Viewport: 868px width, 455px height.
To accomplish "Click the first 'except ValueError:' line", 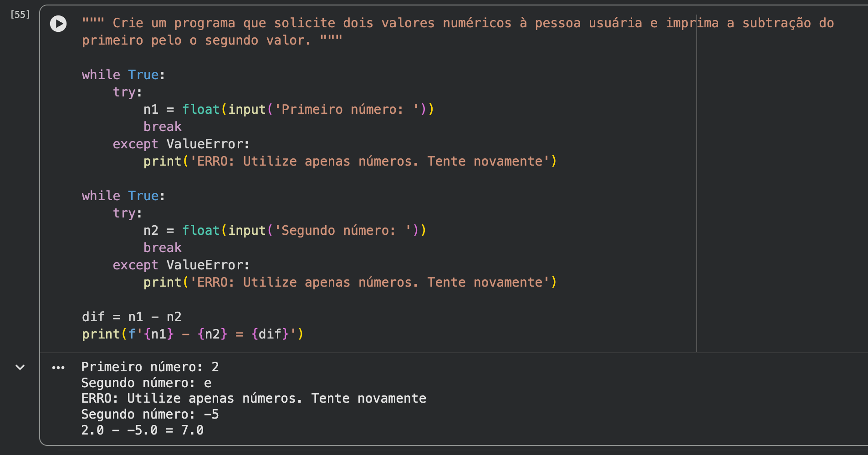I will pos(181,144).
